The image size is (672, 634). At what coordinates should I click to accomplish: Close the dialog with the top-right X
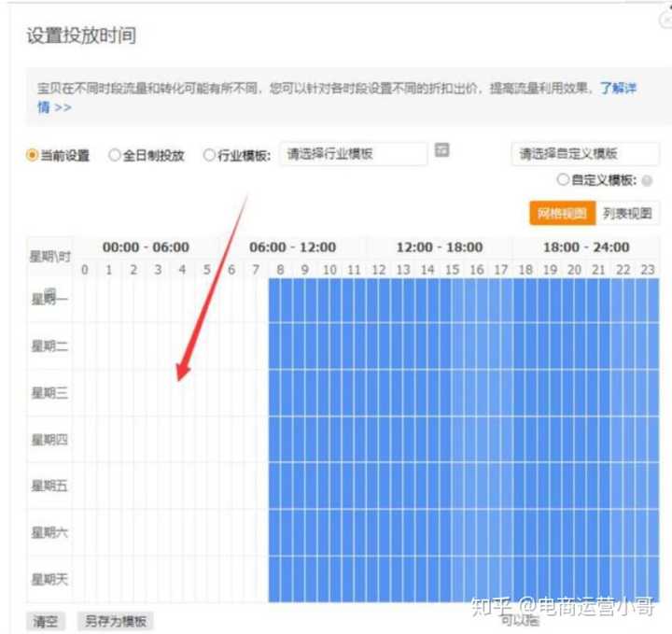665,20
